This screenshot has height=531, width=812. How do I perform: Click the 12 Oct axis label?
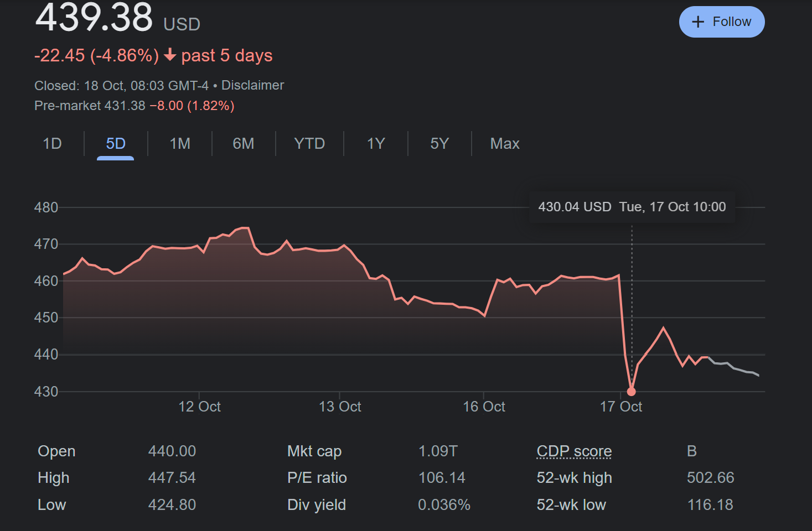click(199, 407)
